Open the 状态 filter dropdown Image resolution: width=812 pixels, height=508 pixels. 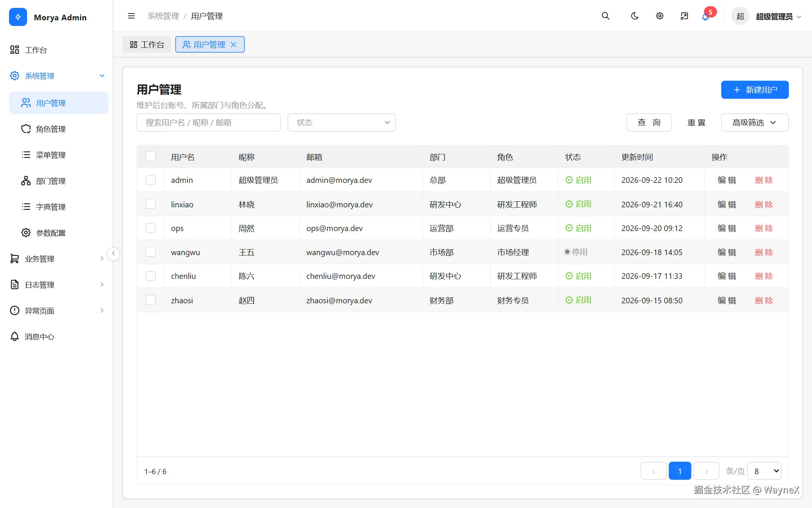click(341, 123)
